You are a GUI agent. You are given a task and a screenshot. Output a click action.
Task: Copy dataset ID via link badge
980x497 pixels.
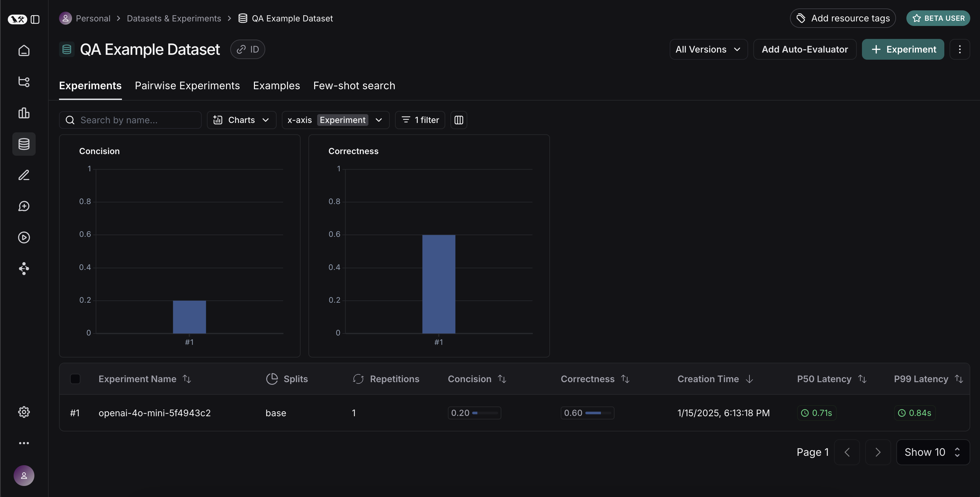(x=248, y=49)
